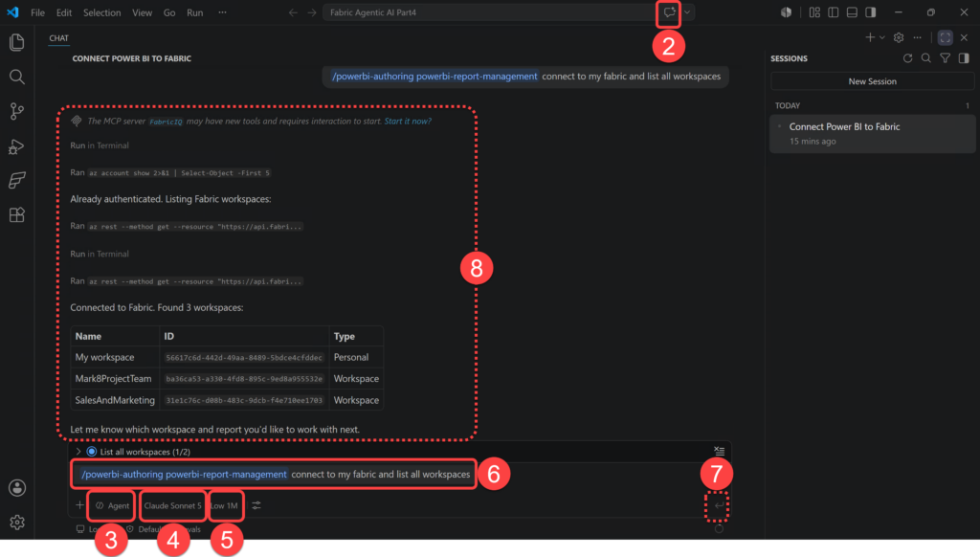Search sessions with the magnifier icon
Screen dimensions: 980x557
pyautogui.click(x=926, y=58)
